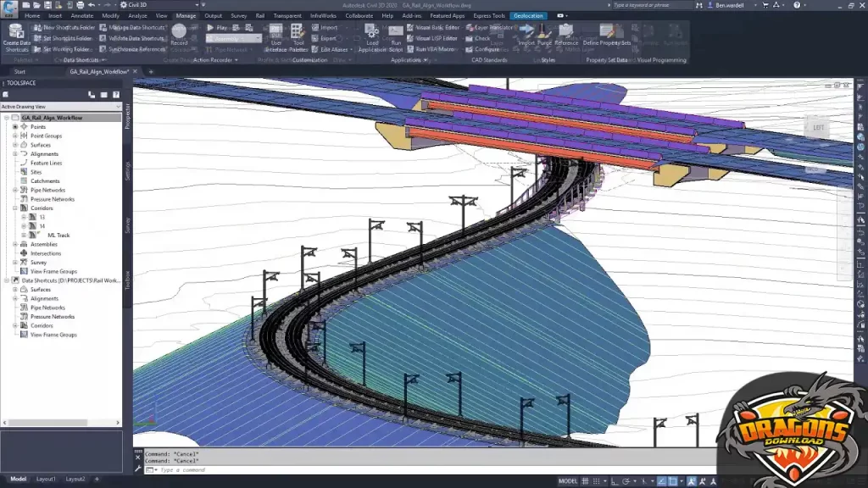
Task: Click in the command line input field
Action: pyautogui.click(x=254, y=470)
